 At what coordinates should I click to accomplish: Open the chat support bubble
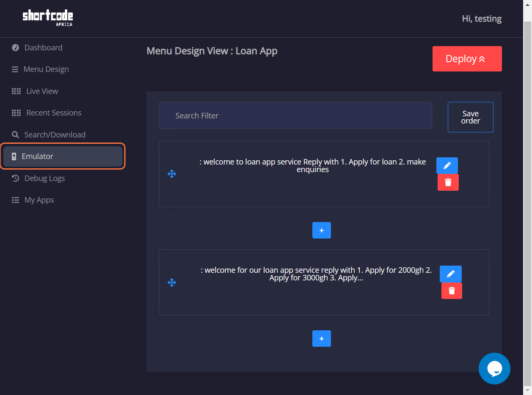[x=494, y=369]
